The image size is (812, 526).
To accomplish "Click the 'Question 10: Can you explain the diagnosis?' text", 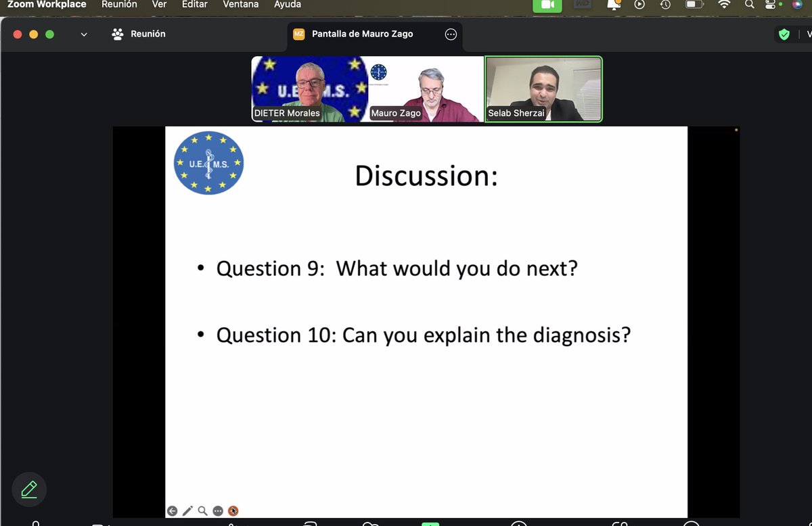I will point(424,335).
